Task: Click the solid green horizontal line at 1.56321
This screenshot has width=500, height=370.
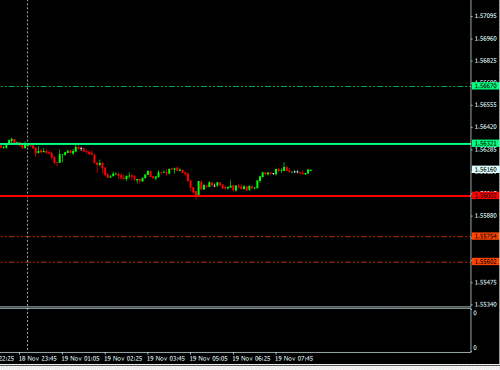Action: pyautogui.click(x=235, y=144)
